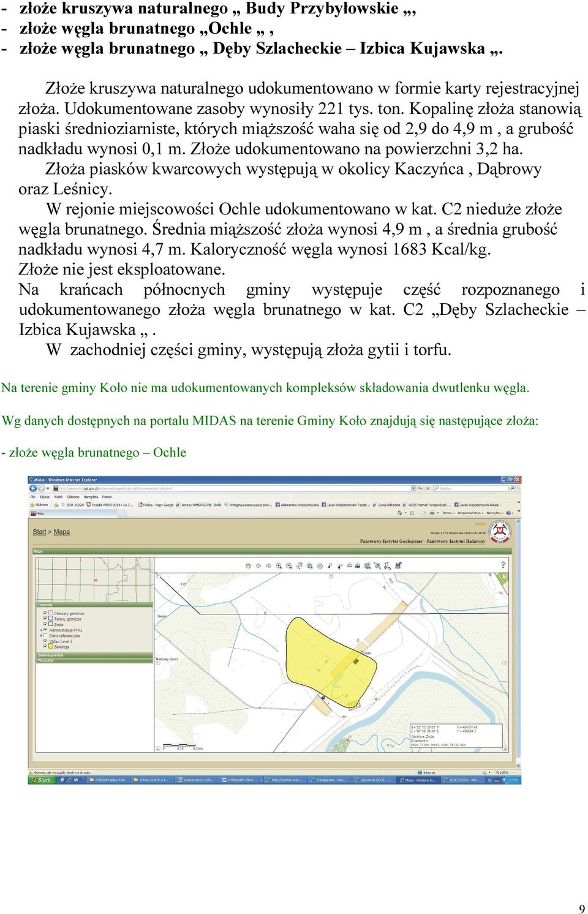Open STUDIUM gminy Koło taskbar item
The width and height of the screenshot is (588, 914).
coord(107,780)
